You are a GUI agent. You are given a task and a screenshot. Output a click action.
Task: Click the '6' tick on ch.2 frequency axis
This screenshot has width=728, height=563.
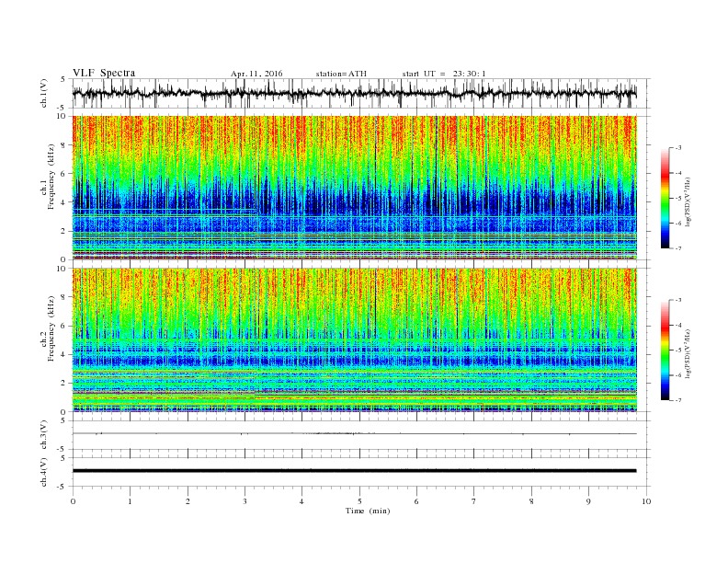tap(64, 326)
